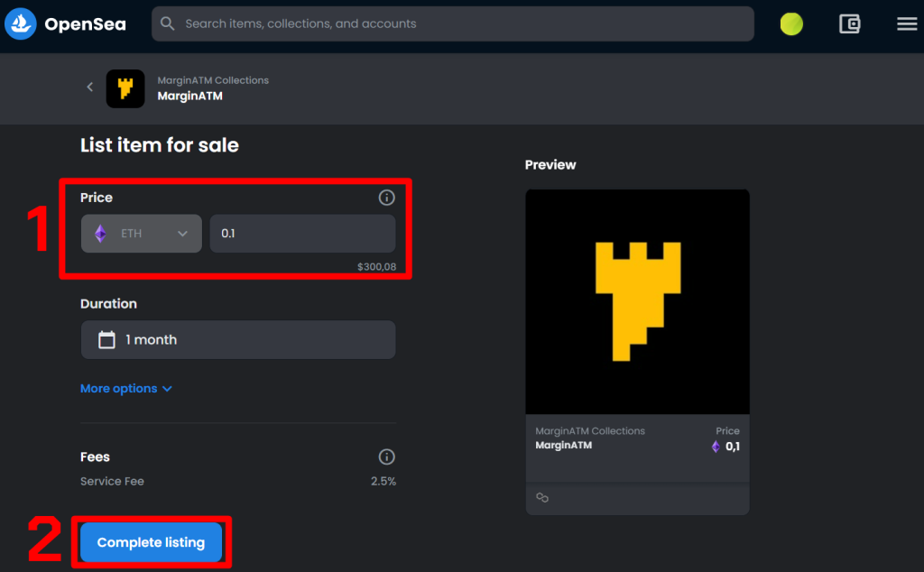Click the calendar icon in Duration

click(x=106, y=340)
